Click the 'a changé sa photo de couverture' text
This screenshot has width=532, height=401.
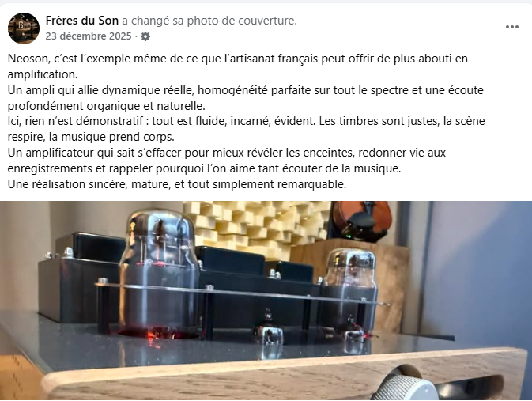209,21
